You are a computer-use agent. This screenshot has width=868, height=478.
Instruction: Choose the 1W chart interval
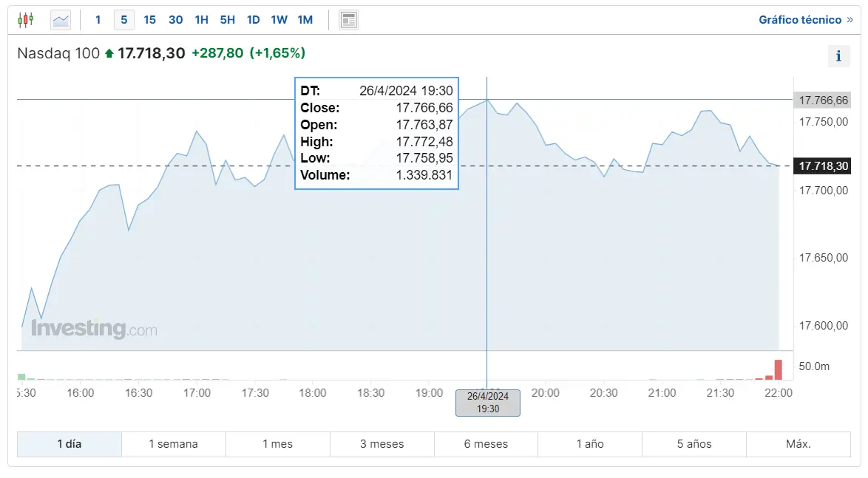pos(279,20)
